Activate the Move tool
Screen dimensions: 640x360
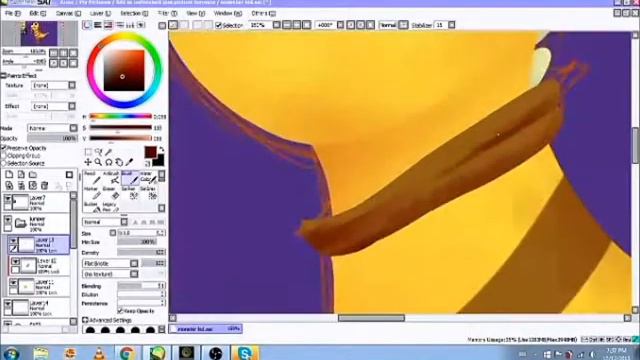(88, 162)
